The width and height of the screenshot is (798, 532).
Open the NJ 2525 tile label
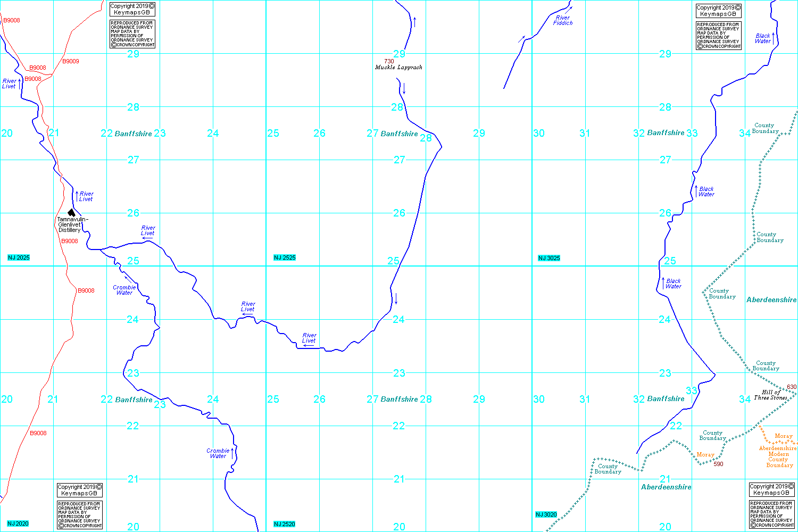click(x=285, y=257)
